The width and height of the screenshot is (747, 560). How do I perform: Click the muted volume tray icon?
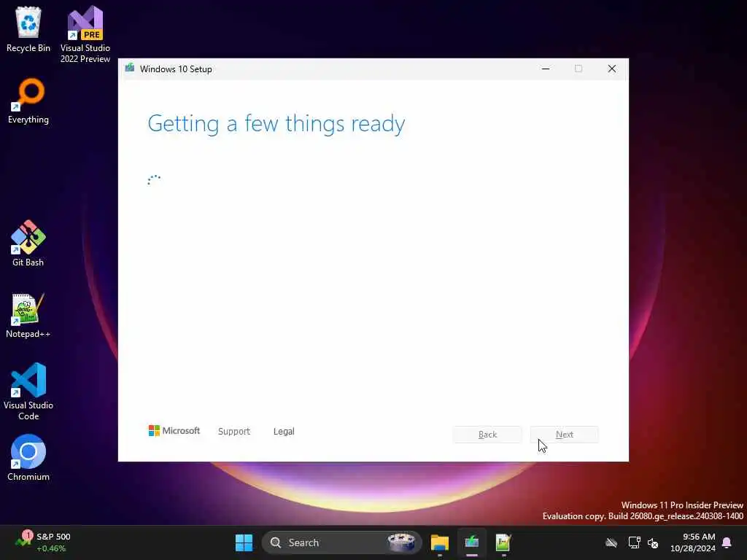pos(653,542)
